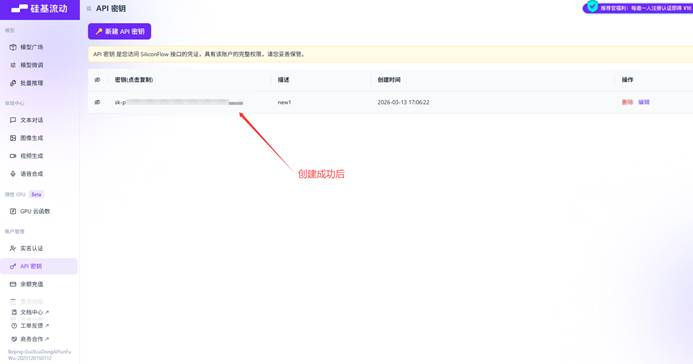Click the footer text starting with Beijing in sidebar
693x364 pixels.
(39, 355)
